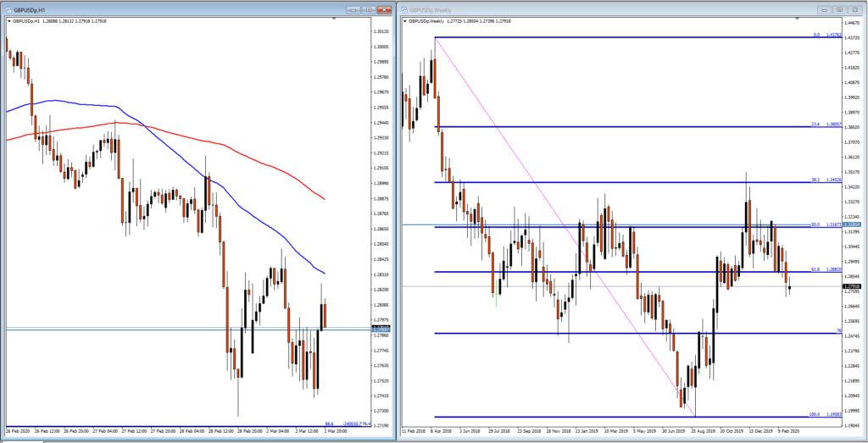The width and height of the screenshot is (868, 443).
Task: Close the GBPUSDp,H1 chart window
Action: [x=384, y=9]
